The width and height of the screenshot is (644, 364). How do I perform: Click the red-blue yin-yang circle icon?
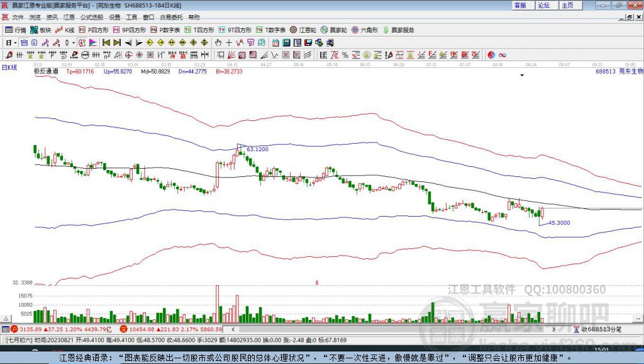click(491, 55)
